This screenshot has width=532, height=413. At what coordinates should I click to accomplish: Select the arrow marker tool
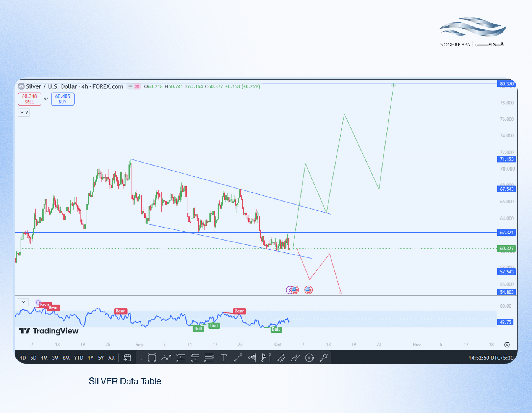click(x=324, y=358)
